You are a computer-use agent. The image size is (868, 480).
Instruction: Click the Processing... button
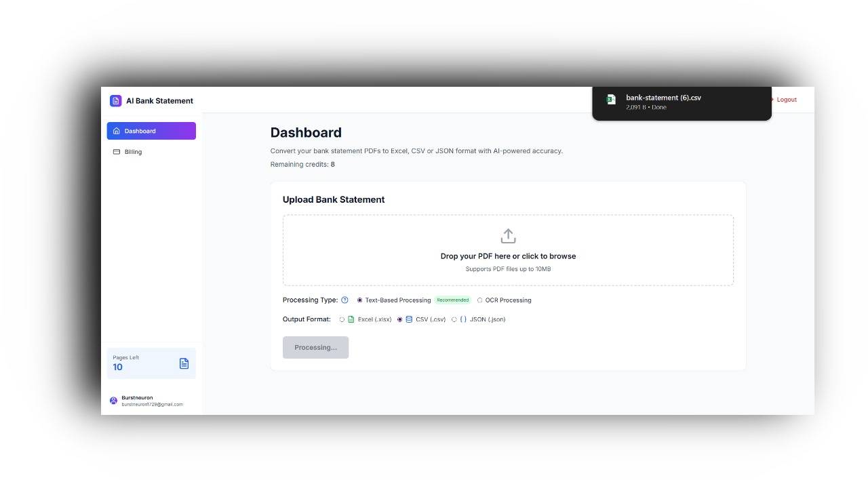pyautogui.click(x=315, y=347)
